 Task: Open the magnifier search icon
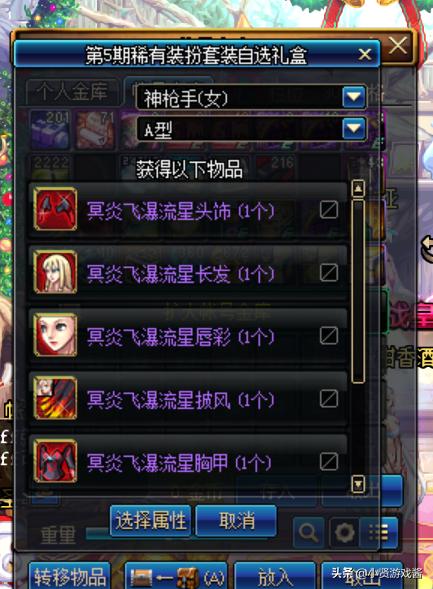point(308,532)
